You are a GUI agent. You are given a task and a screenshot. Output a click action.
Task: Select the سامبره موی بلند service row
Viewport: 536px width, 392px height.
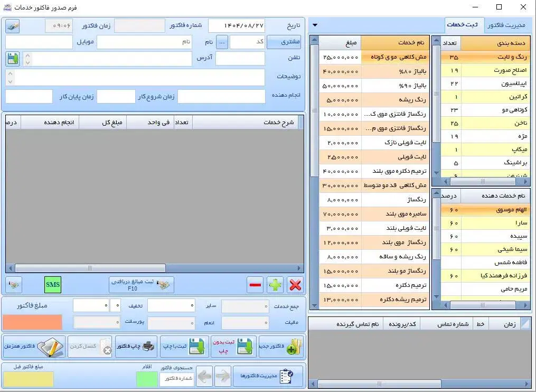[x=373, y=214]
